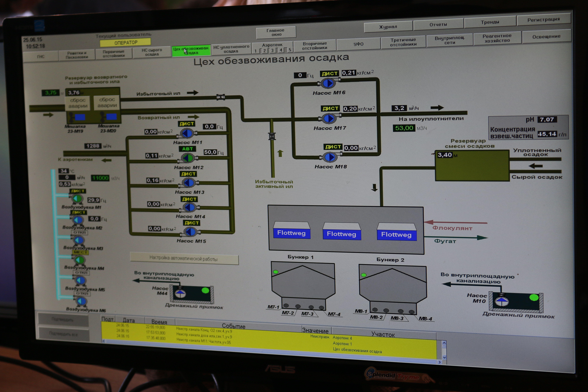The height and width of the screenshot is (392, 588).
Task: Select blower M5 on the diagram
Action: 80,280
